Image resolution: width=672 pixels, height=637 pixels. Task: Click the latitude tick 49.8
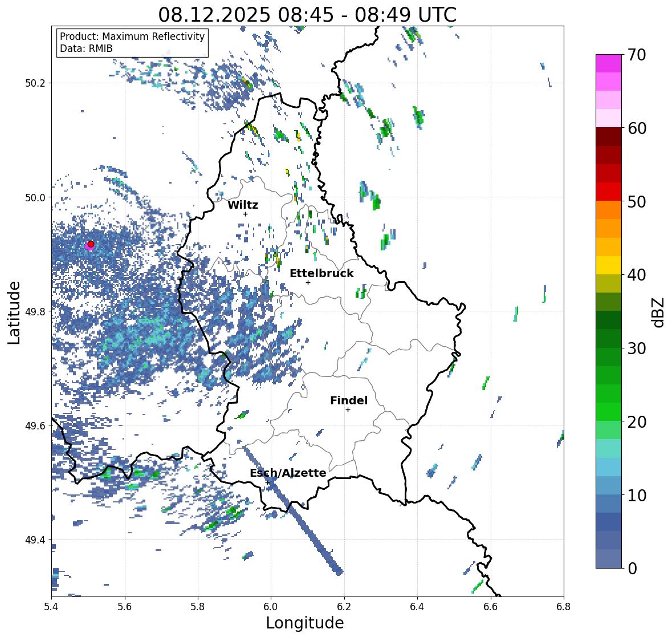(35, 311)
